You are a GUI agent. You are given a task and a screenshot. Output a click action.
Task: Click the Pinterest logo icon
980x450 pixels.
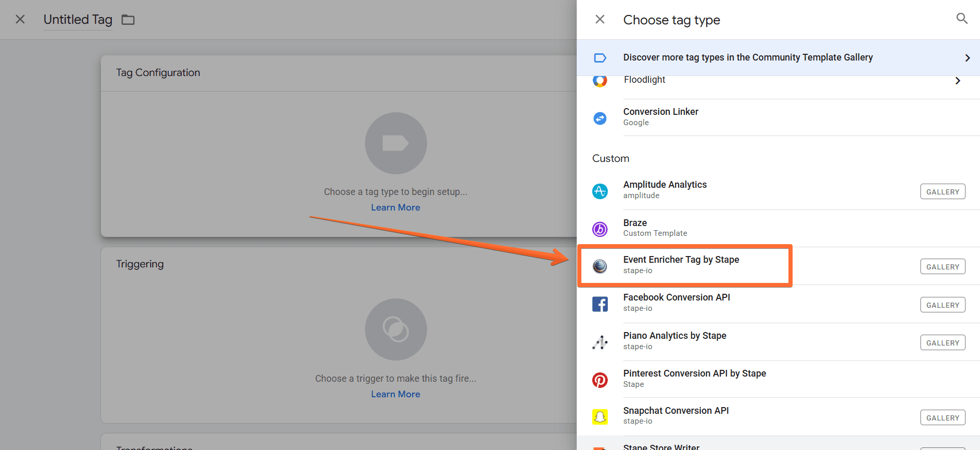pos(600,380)
